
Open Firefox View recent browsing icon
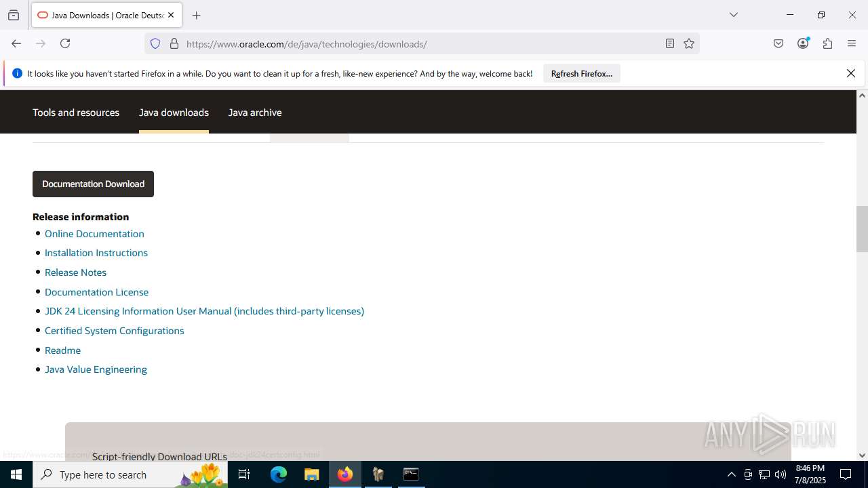click(14, 15)
